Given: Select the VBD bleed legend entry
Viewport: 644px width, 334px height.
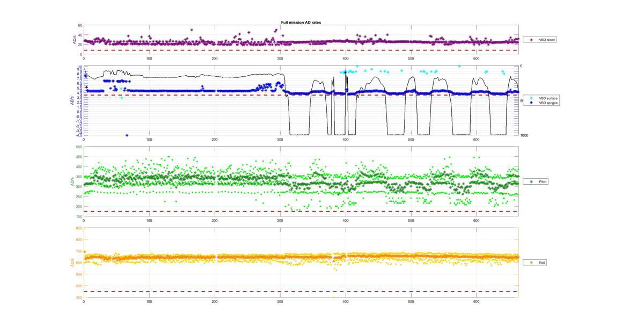Looking at the screenshot, I should pyautogui.click(x=539, y=40).
